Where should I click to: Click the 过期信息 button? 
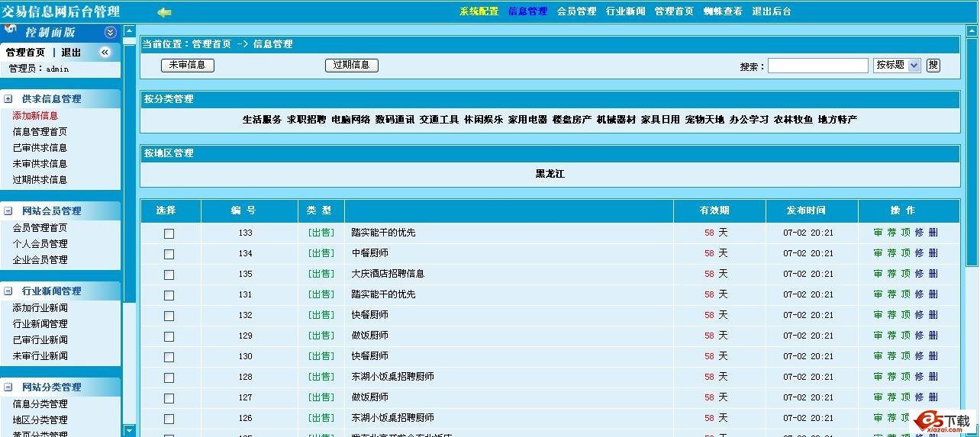352,66
